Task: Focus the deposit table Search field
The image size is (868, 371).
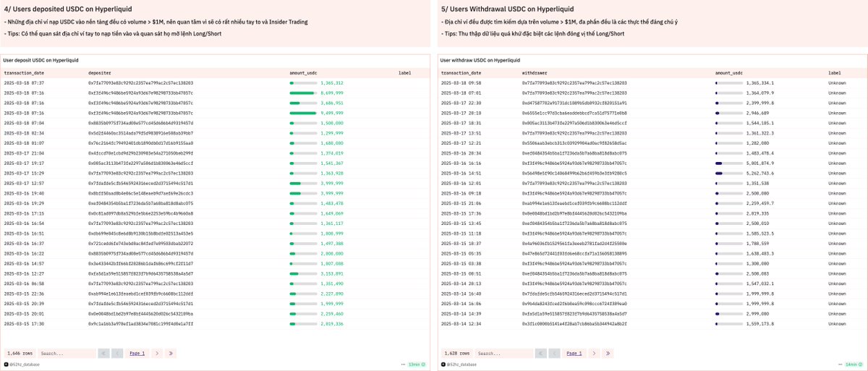Action: (x=65, y=353)
